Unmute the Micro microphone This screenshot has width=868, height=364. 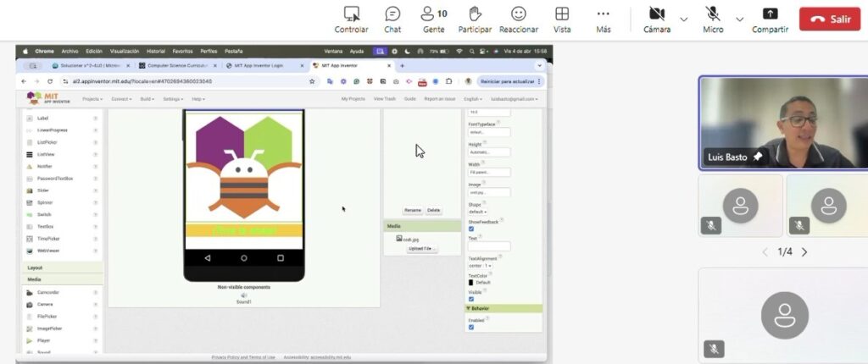pos(713,20)
